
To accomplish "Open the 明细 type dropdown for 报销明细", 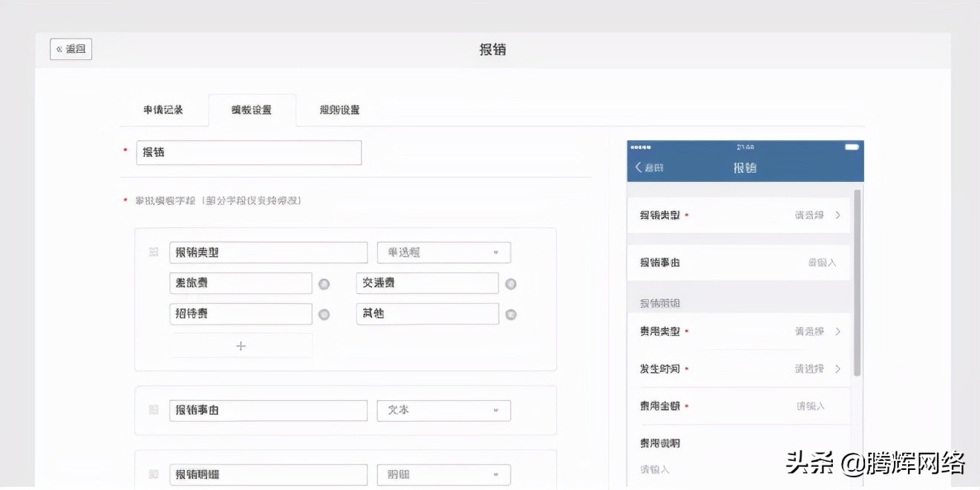I will 443,474.
